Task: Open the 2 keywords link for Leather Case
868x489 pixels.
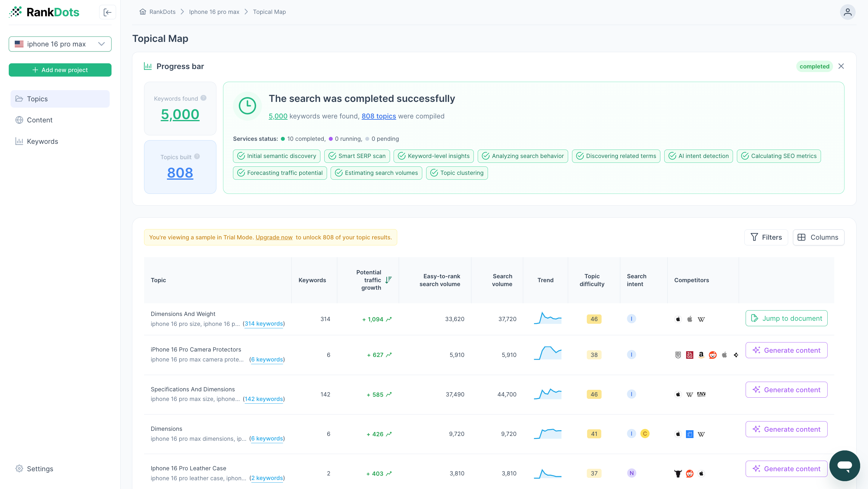Action: [267, 478]
